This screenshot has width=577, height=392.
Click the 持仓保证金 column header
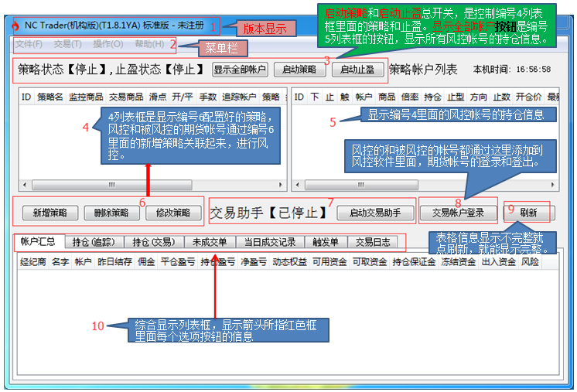tap(415, 262)
